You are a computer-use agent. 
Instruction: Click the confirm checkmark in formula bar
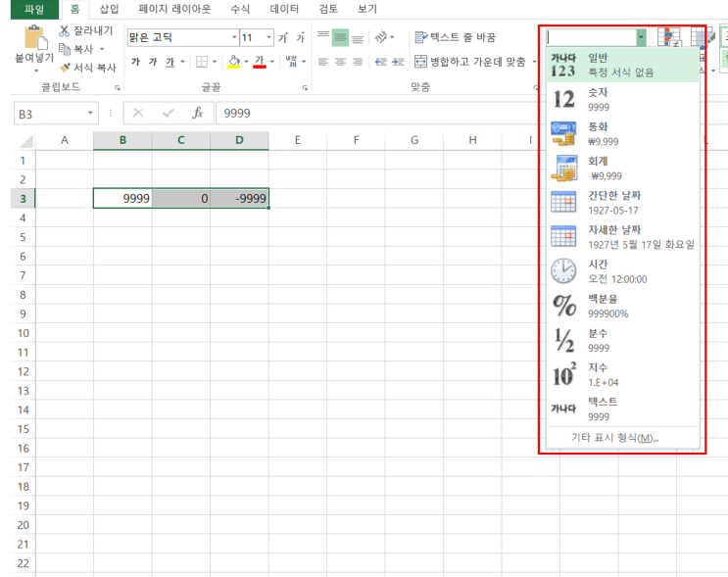click(169, 113)
